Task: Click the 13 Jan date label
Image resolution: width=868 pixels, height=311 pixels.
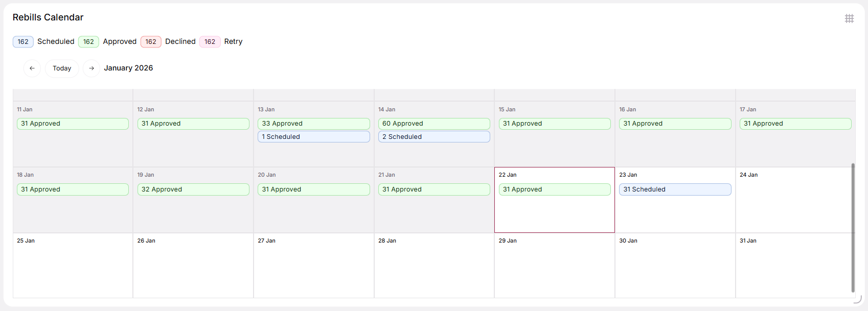Action: (x=266, y=109)
